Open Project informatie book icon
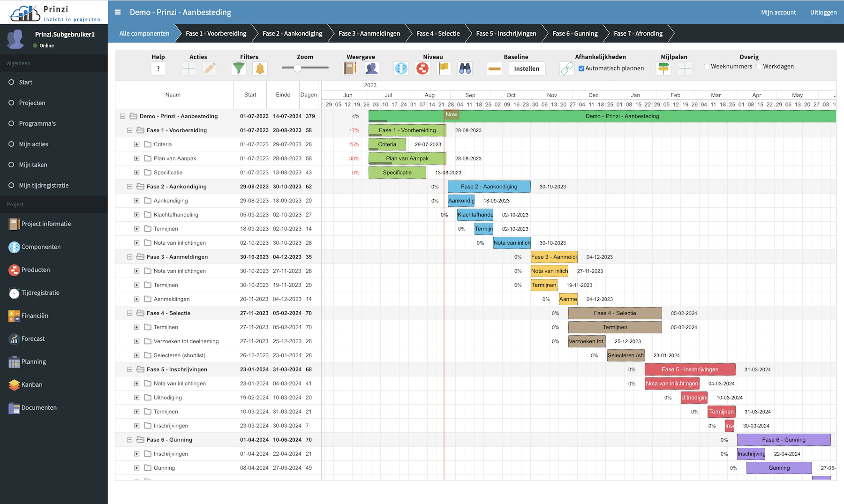The height and width of the screenshot is (504, 844). (14, 224)
